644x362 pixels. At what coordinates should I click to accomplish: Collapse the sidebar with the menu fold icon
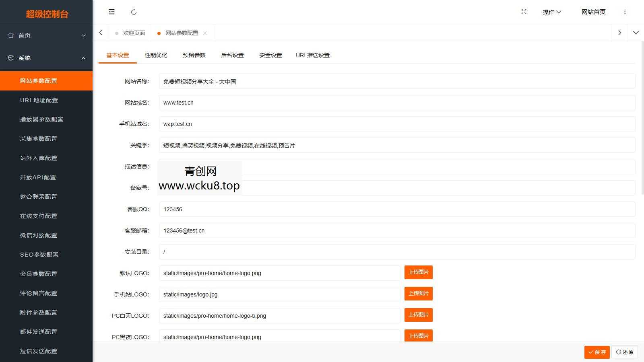coord(111,12)
